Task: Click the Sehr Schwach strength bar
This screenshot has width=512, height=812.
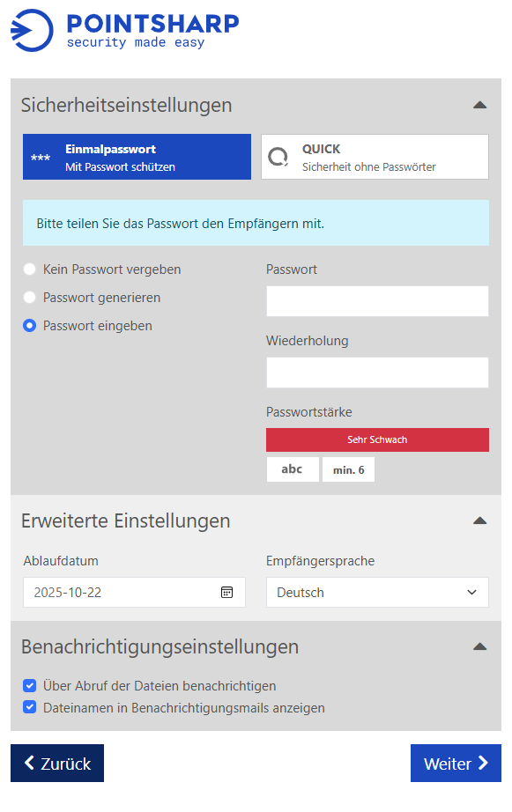Action: (377, 439)
